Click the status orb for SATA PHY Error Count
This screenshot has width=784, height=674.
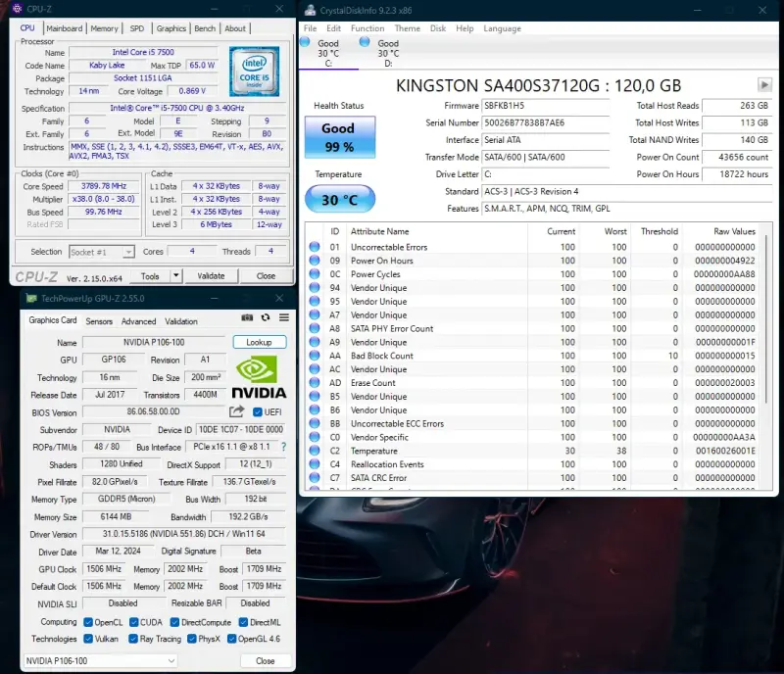click(314, 328)
